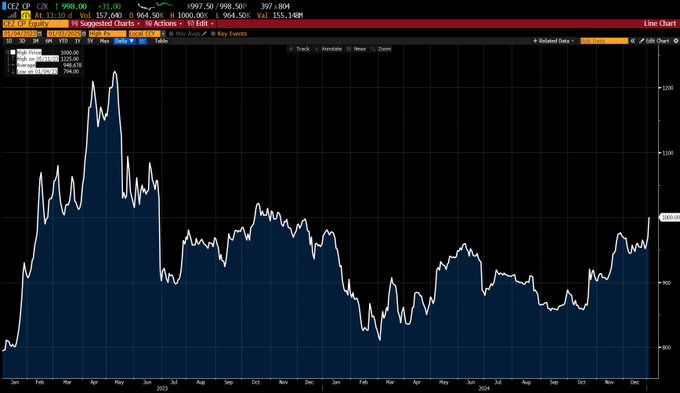Click the CEZ CP Equity security field
Screen dimensions: 680x393
click(x=36, y=23)
